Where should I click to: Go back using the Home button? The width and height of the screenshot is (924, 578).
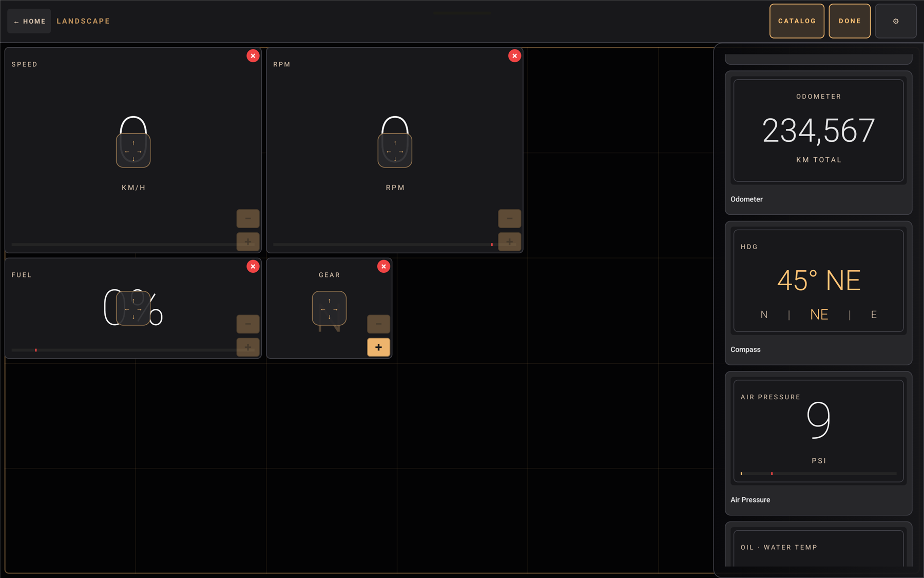point(29,21)
